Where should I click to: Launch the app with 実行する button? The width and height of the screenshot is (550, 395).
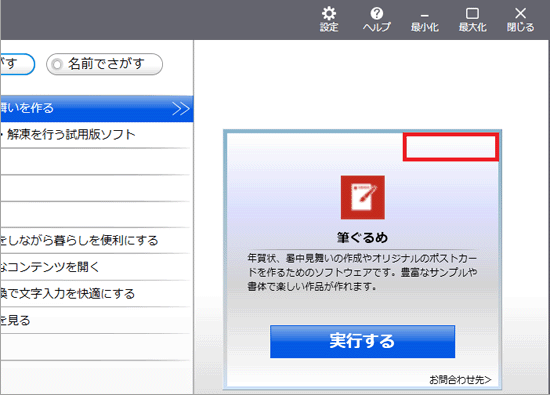coord(363,341)
